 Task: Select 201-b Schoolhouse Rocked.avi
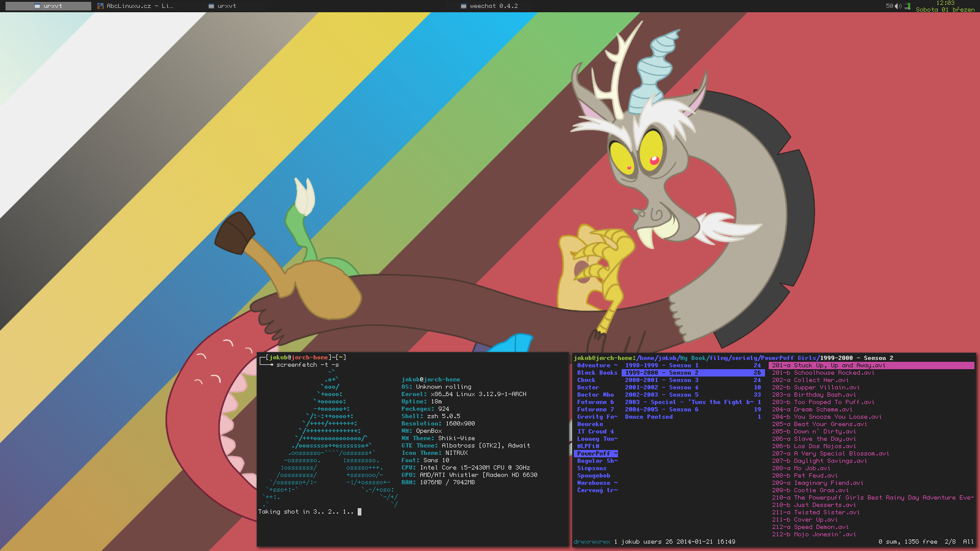click(x=823, y=373)
